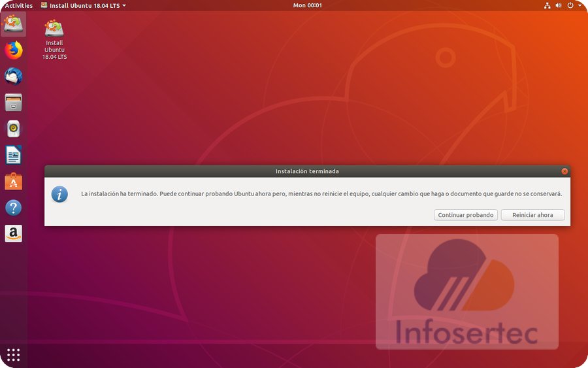Click the network status icon in top bar
The height and width of the screenshot is (368, 588).
point(547,5)
